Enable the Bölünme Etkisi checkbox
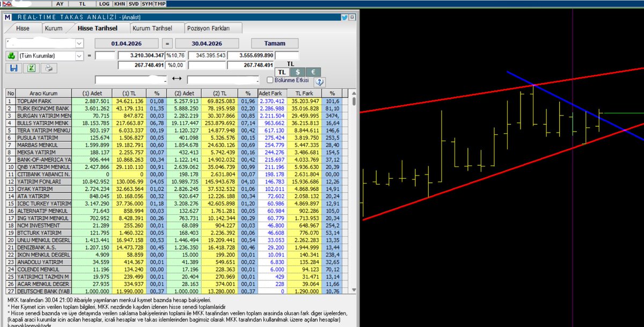The image size is (644, 327). tap(270, 80)
